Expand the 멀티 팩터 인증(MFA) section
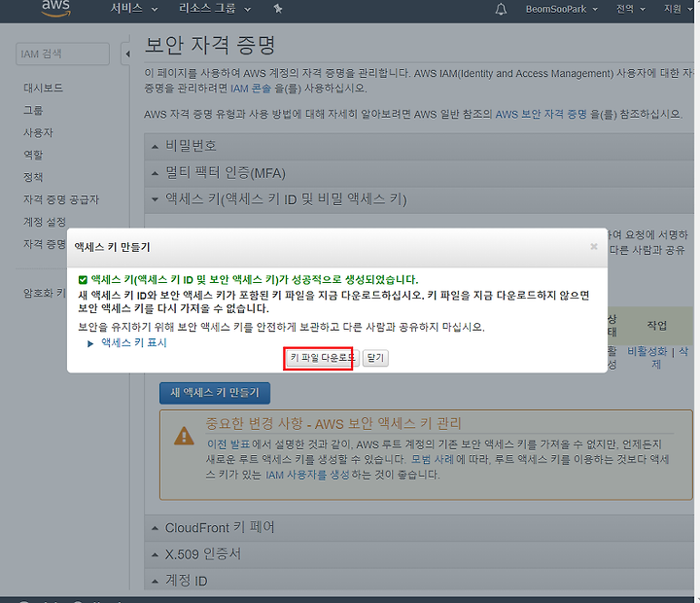Screen dimensions: 700x603 419,173
